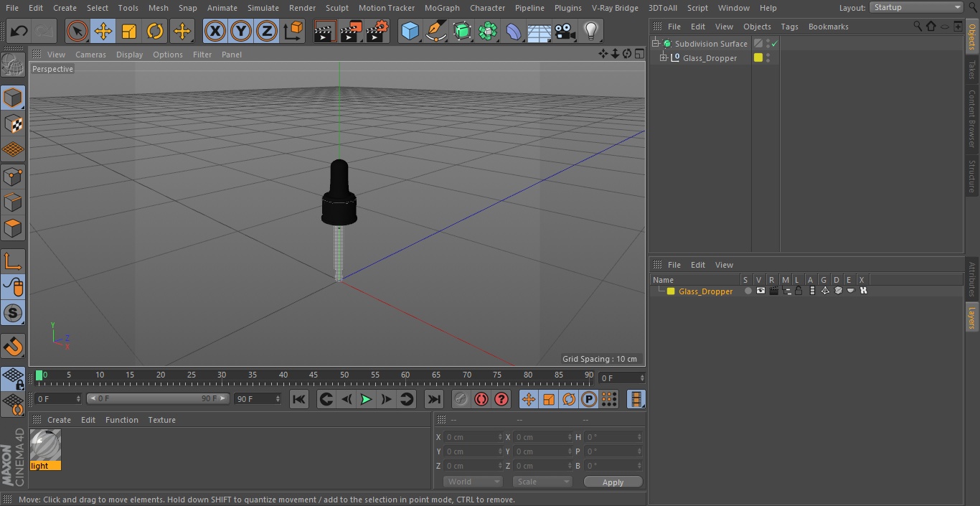This screenshot has width=980, height=506.
Task: Switch to Polygons mode
Action: (13, 228)
